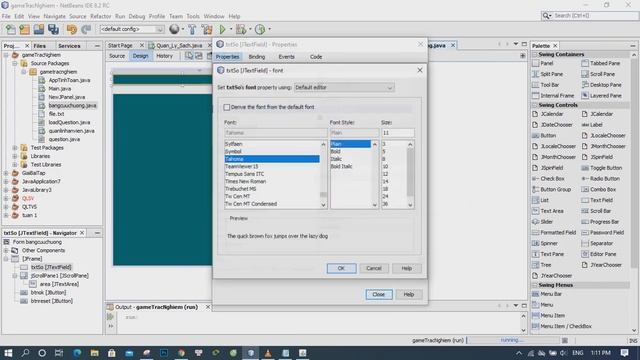Open the Refactor menu

pos(100,16)
